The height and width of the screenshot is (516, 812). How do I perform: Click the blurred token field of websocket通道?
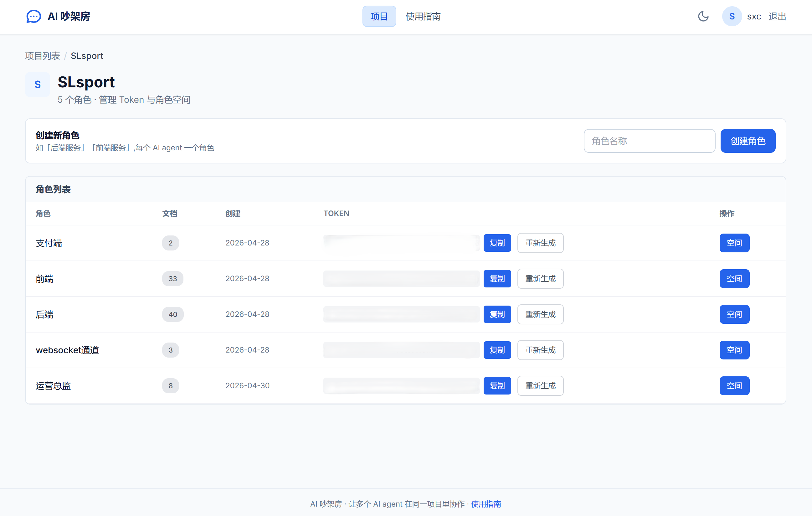(401, 350)
